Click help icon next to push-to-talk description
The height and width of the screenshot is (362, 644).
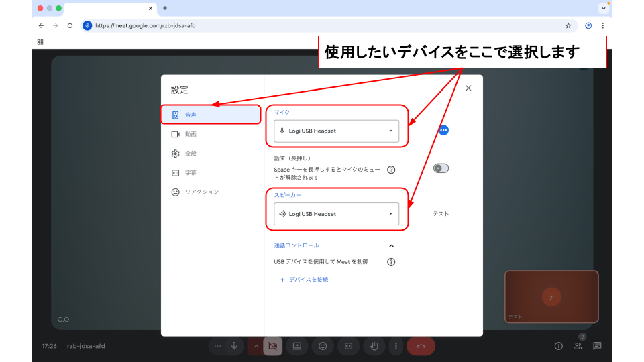pos(391,170)
